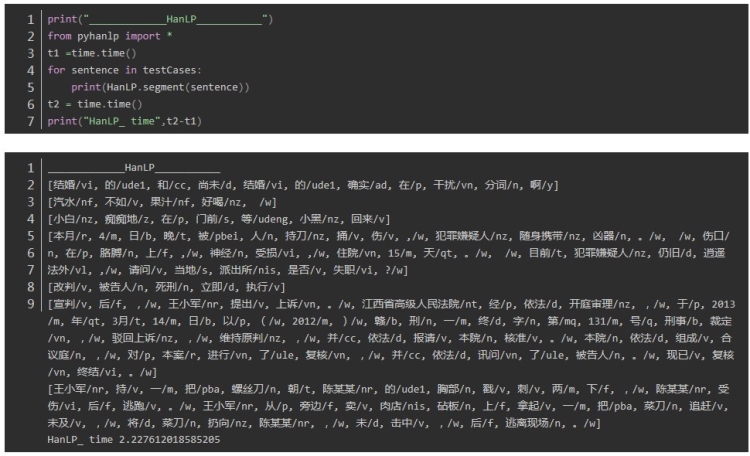
Task: Click output line starting '法外/vl'
Action: click(228, 270)
